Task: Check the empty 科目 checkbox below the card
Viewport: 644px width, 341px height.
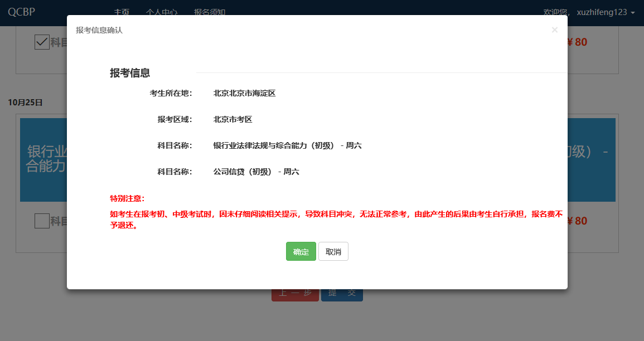Action: pyautogui.click(x=42, y=221)
